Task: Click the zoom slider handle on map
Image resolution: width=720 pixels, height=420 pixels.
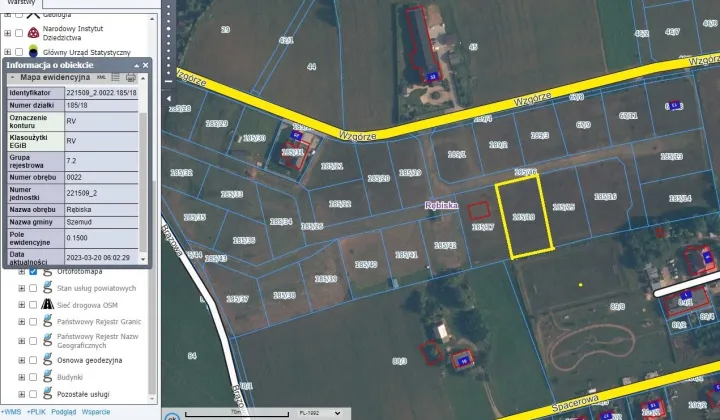Action: pyautogui.click(x=169, y=28)
